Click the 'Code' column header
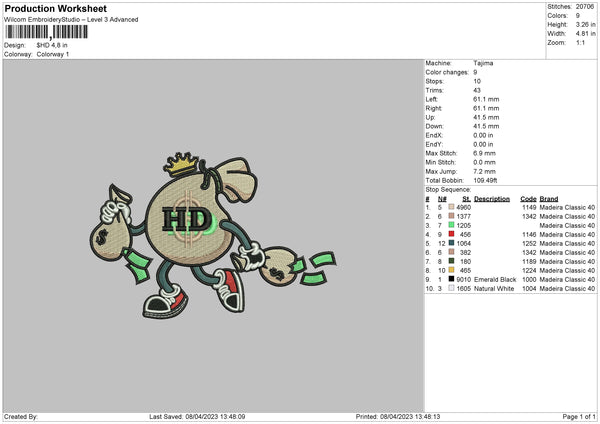The height and width of the screenshot is (424, 600). click(x=528, y=199)
